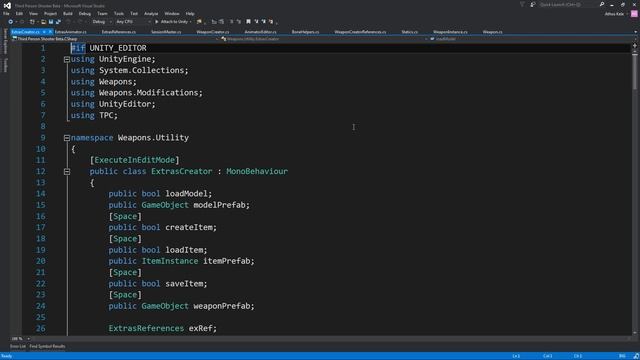Open the Test menu
Viewport: 640px width, 360px height.
tap(134, 13)
